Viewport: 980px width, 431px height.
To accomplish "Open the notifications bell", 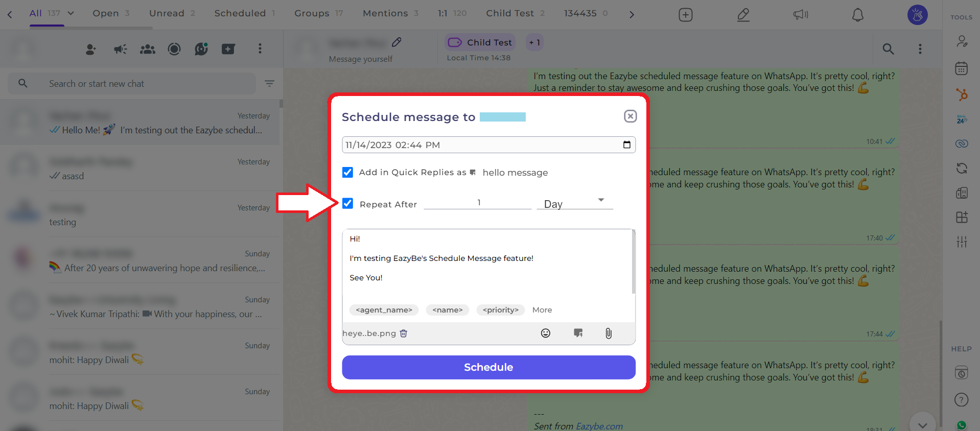I will [x=857, y=15].
